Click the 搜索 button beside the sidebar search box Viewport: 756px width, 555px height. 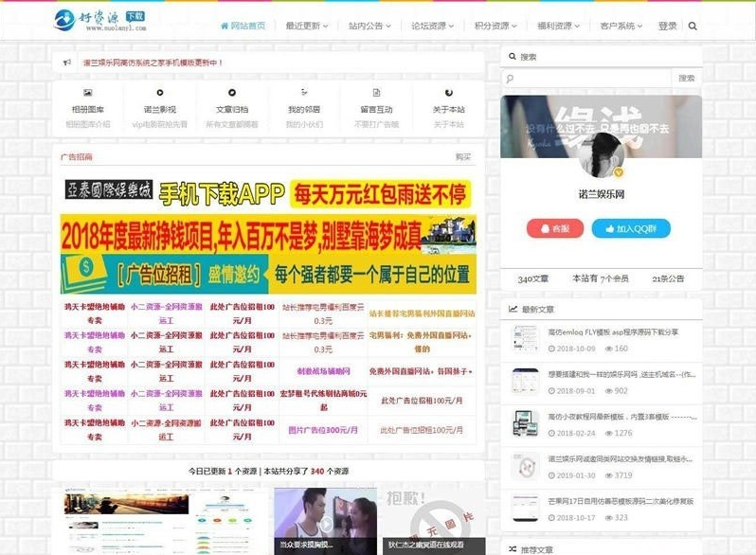[686, 79]
